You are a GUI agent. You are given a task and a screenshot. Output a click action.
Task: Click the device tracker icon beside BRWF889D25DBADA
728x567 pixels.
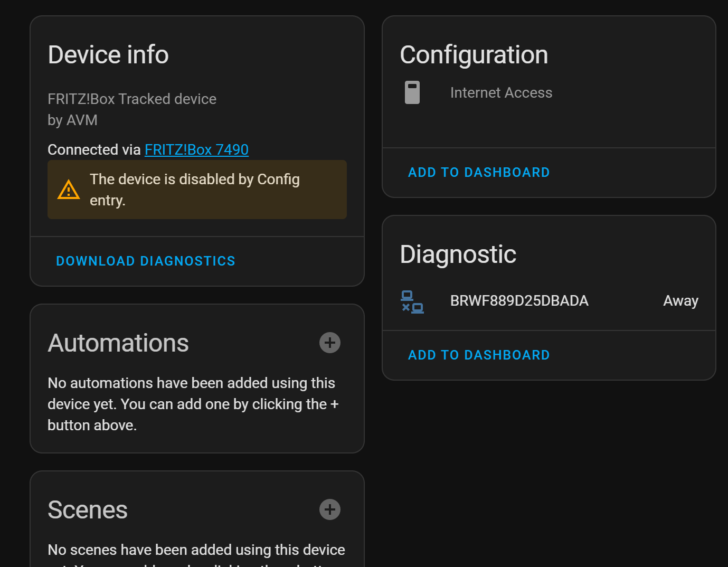[412, 301]
